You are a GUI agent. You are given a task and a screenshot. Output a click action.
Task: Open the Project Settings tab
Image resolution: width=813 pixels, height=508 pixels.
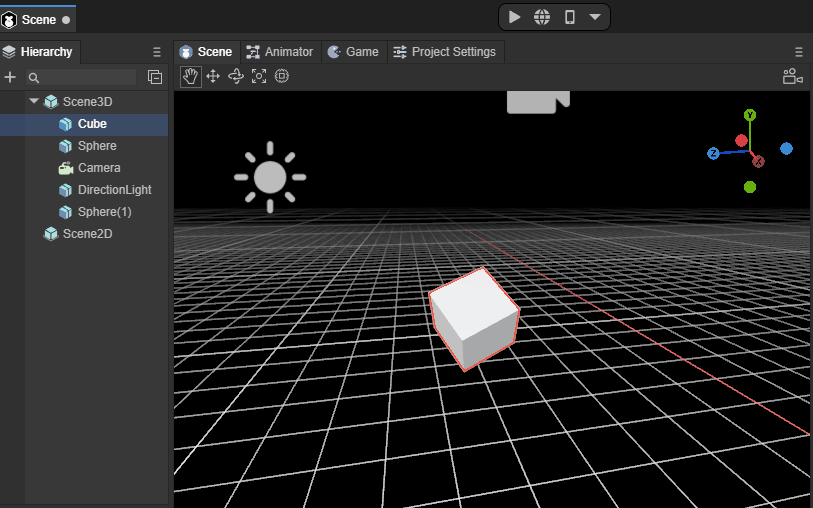pyautogui.click(x=443, y=52)
